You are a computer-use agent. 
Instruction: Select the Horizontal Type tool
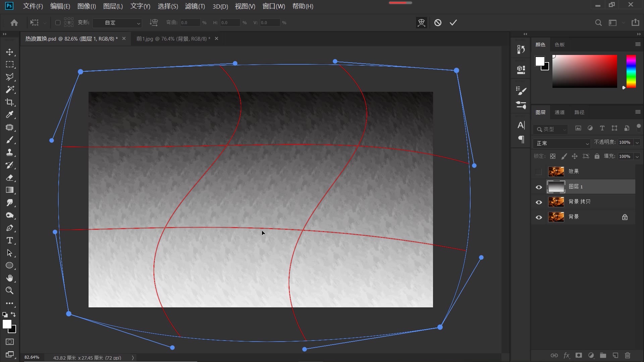[10, 241]
